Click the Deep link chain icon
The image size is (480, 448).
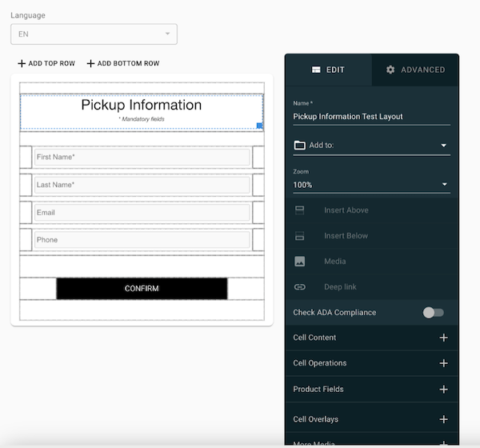[300, 287]
